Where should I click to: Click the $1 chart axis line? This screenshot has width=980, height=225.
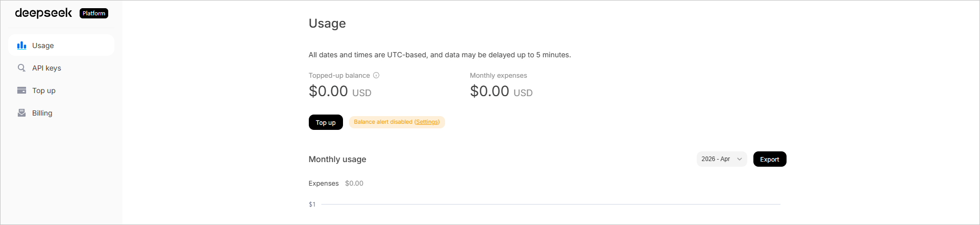pos(550,204)
